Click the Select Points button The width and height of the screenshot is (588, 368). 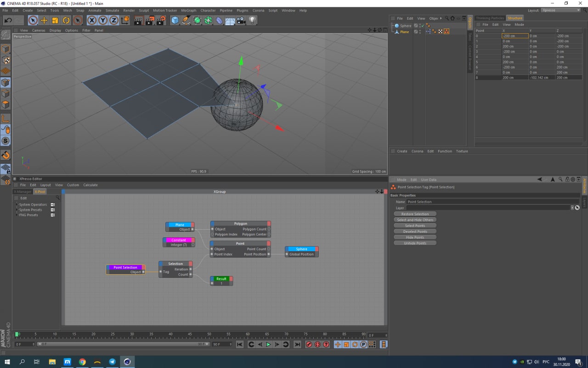click(x=415, y=225)
